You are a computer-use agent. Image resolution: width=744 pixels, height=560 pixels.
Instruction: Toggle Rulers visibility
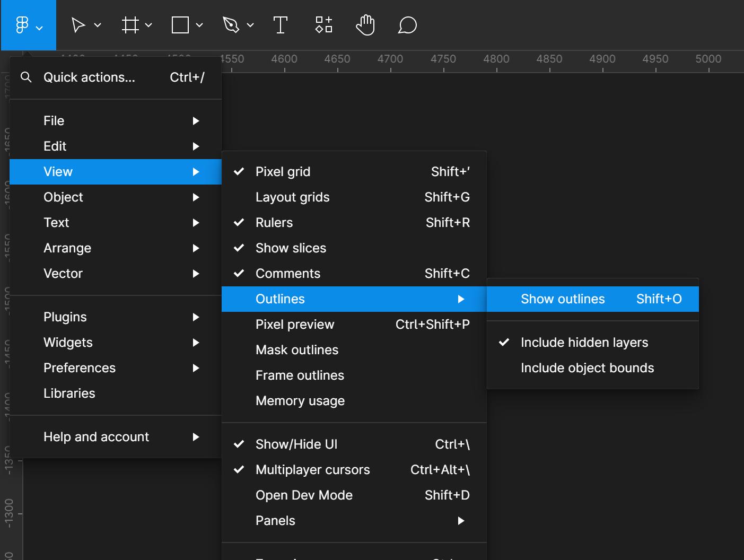coord(354,223)
